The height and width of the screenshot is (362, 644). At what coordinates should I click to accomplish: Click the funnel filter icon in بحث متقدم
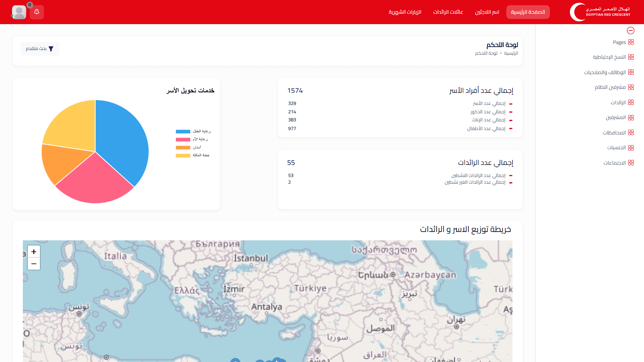click(51, 49)
